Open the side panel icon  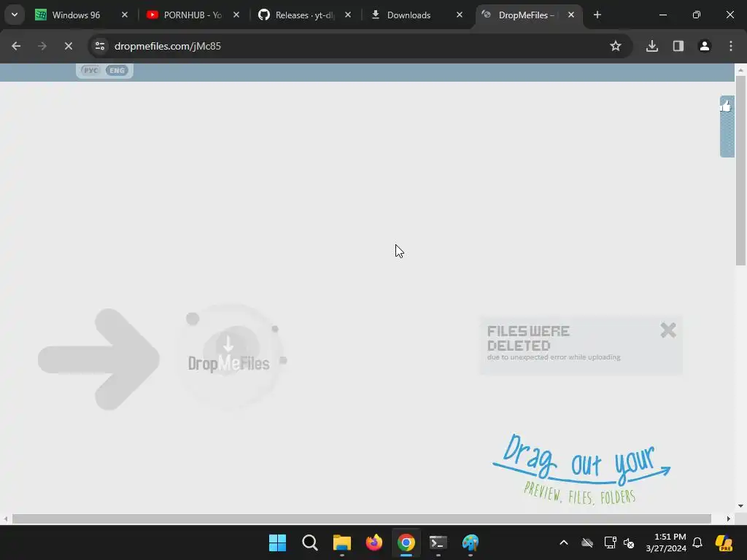[x=678, y=46]
